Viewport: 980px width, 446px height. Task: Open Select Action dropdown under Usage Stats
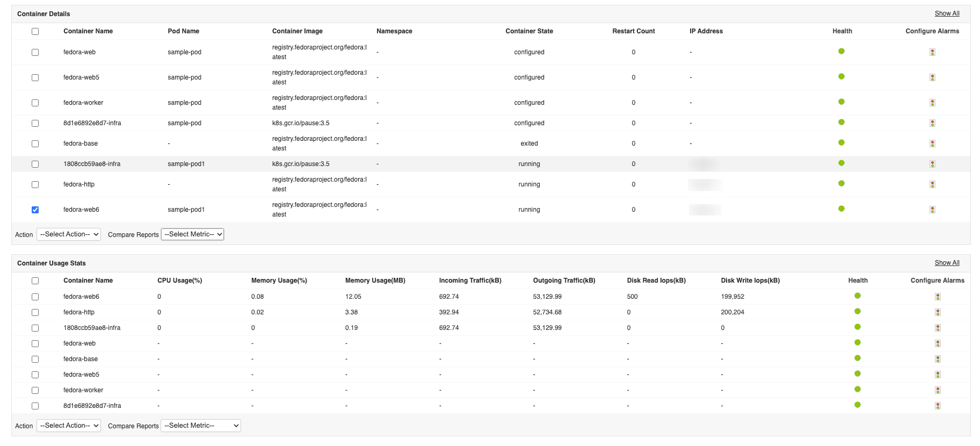point(69,426)
